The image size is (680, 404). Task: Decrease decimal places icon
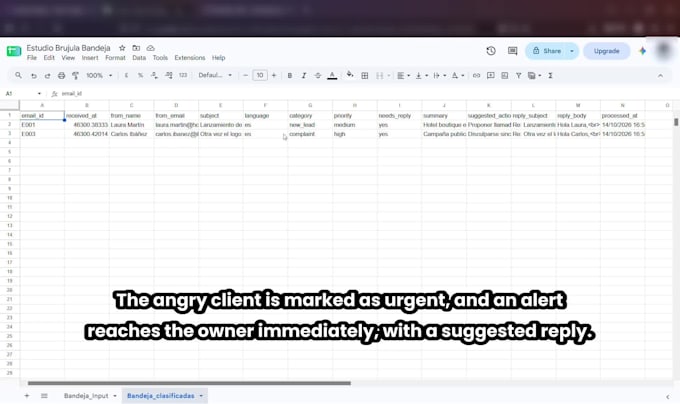click(154, 75)
